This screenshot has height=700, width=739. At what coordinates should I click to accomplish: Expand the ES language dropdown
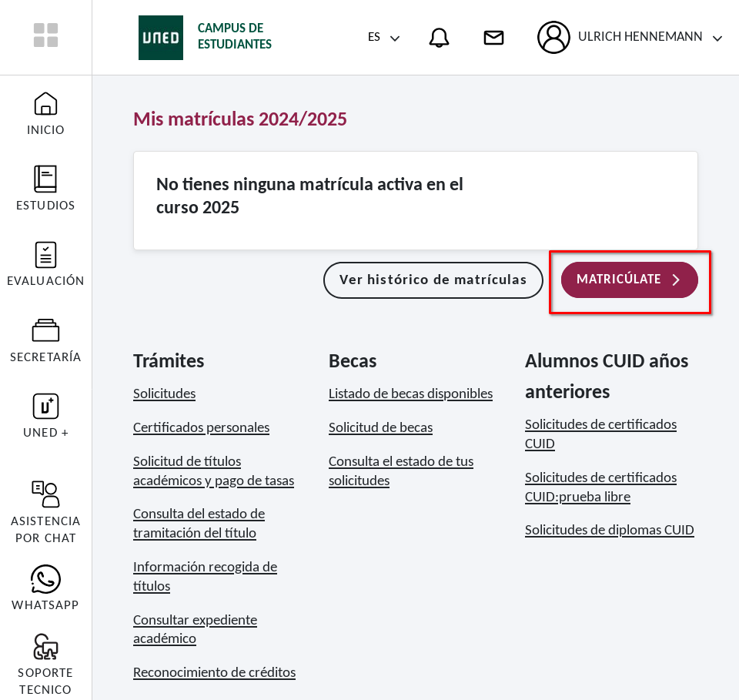383,38
